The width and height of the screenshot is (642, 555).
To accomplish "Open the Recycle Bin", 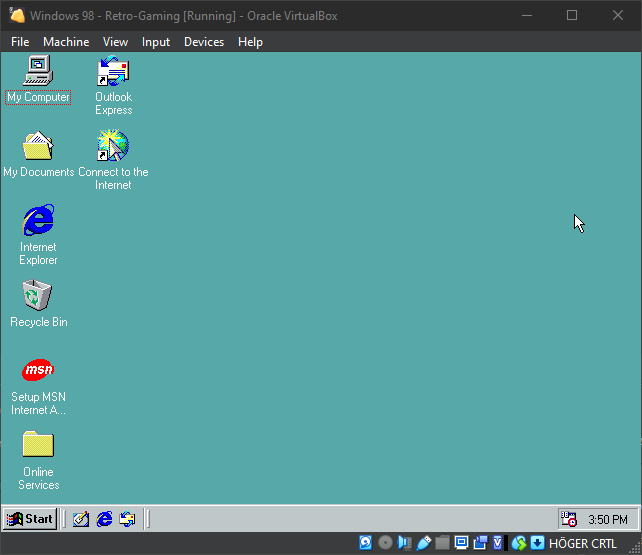I will pyautogui.click(x=38, y=296).
